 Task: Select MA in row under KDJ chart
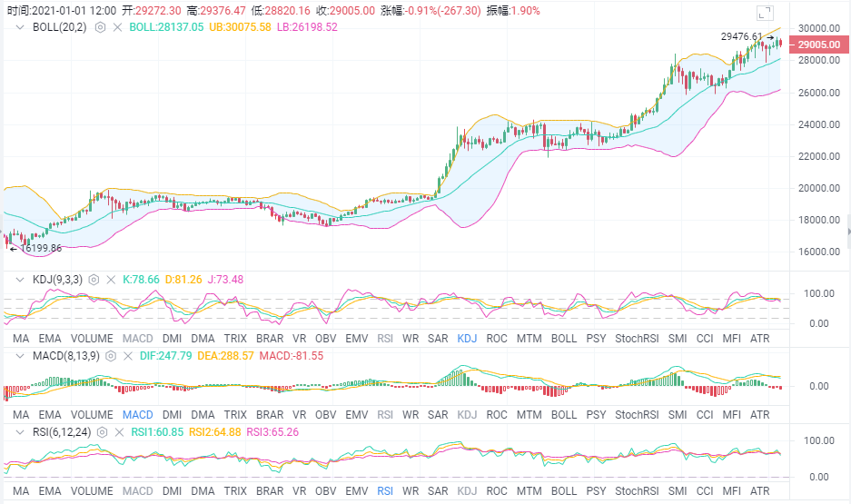(x=21, y=339)
